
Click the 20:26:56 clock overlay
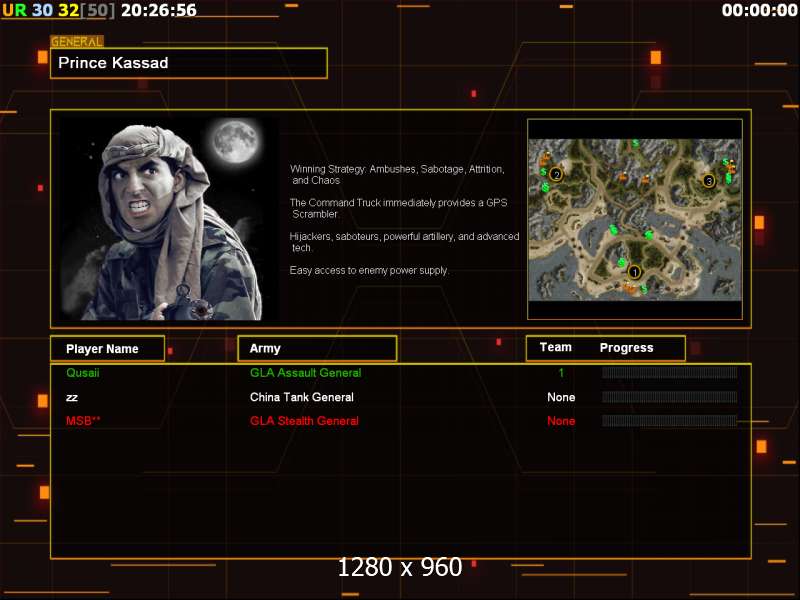coord(159,10)
